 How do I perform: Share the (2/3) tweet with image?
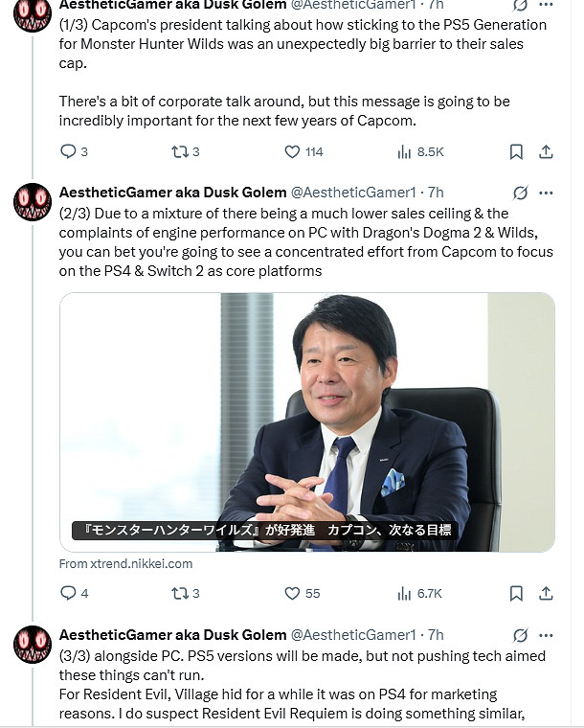[546, 593]
